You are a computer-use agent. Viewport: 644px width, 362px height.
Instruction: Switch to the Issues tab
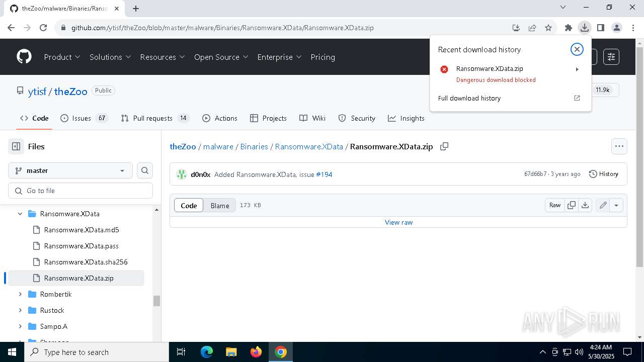[x=84, y=118]
